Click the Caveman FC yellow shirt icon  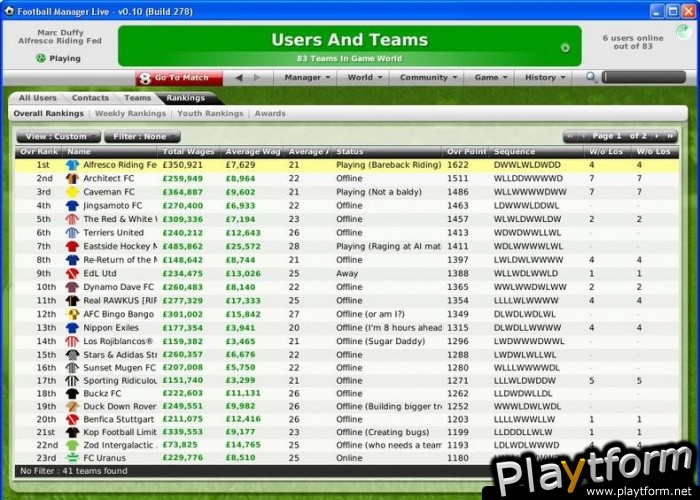pos(72,192)
